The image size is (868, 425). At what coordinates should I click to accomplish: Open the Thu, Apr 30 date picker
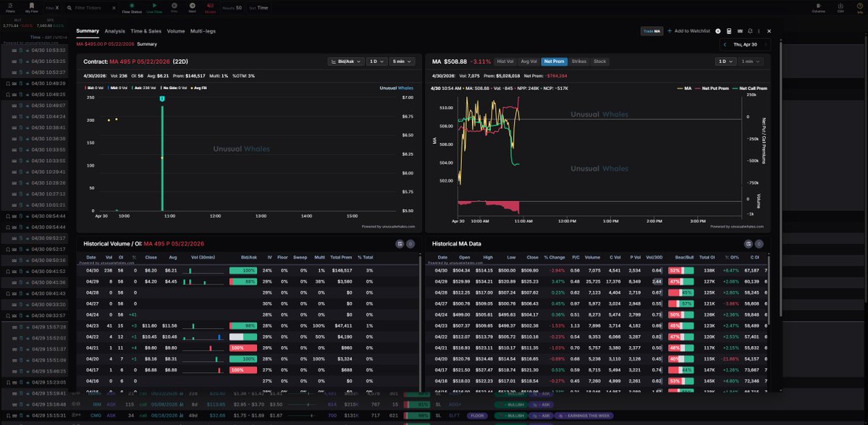coord(745,44)
